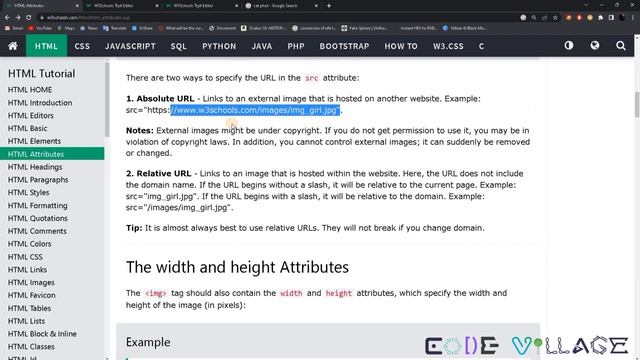Open HTML Headings in the sidebar
Image resolution: width=640 pixels, height=360 pixels.
52,167
